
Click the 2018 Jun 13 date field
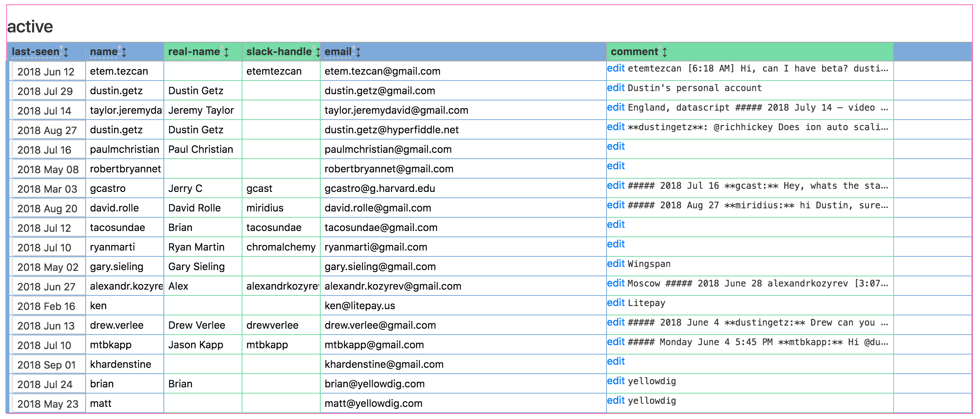tap(48, 326)
